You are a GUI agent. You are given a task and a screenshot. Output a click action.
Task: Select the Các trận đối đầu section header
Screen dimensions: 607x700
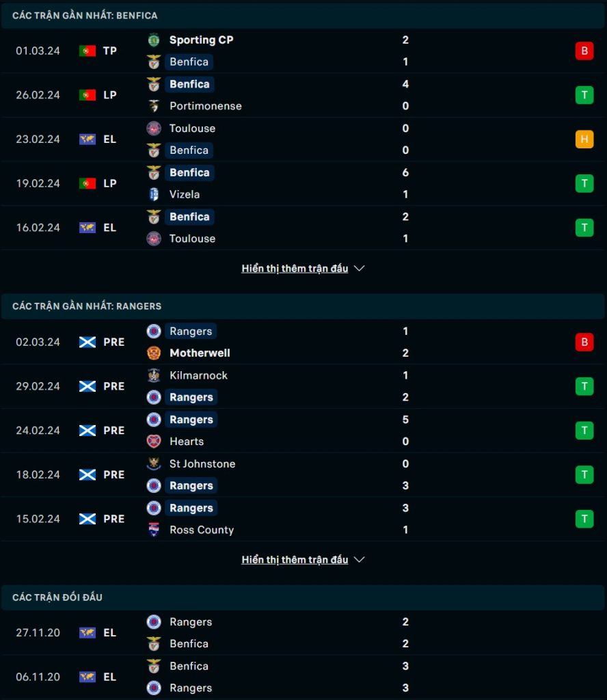[x=303, y=597]
